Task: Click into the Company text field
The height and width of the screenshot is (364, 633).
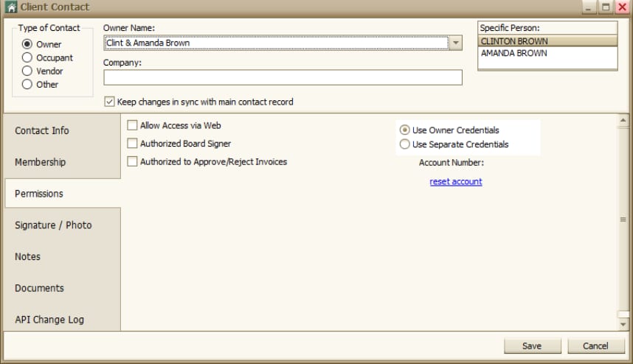Action: click(x=283, y=77)
